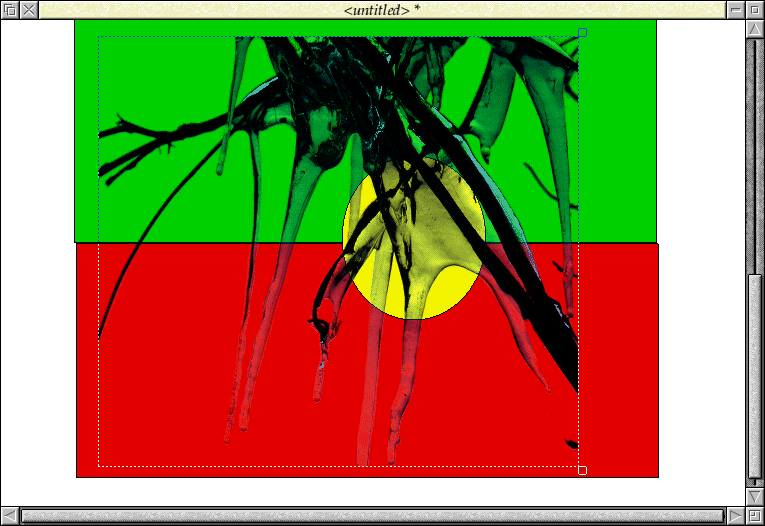Image resolution: width=765 pixels, height=526 pixels.
Task: Click the horizontal scroll right arrow
Action: coord(735,516)
